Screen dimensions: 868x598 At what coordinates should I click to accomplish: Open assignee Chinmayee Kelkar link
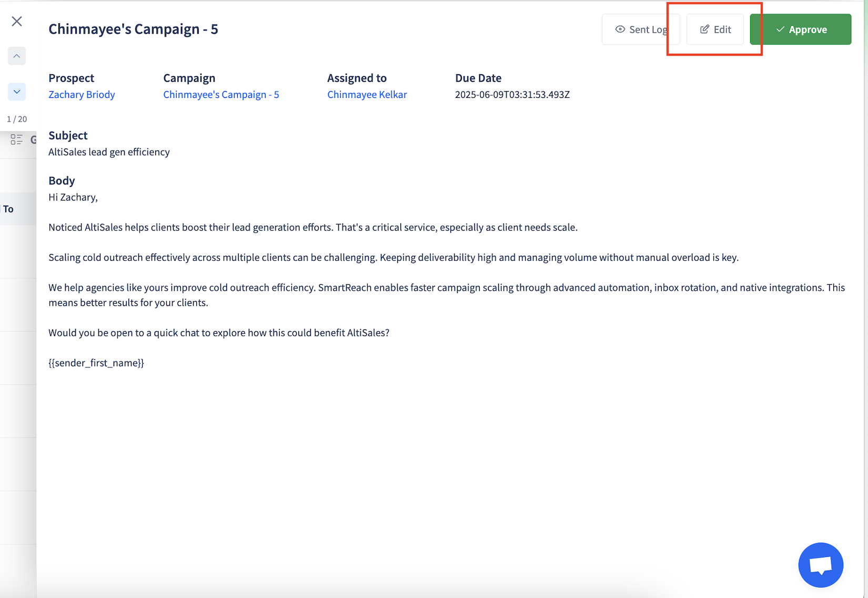point(367,95)
